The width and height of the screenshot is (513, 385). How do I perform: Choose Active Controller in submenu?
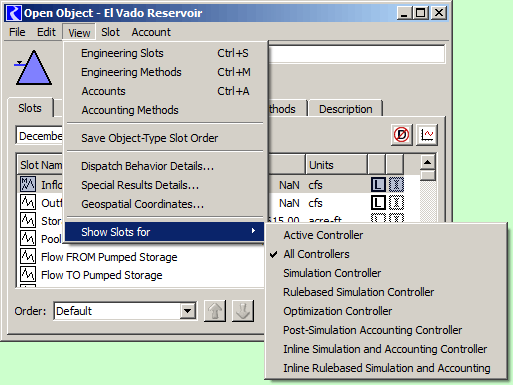[x=387, y=235]
